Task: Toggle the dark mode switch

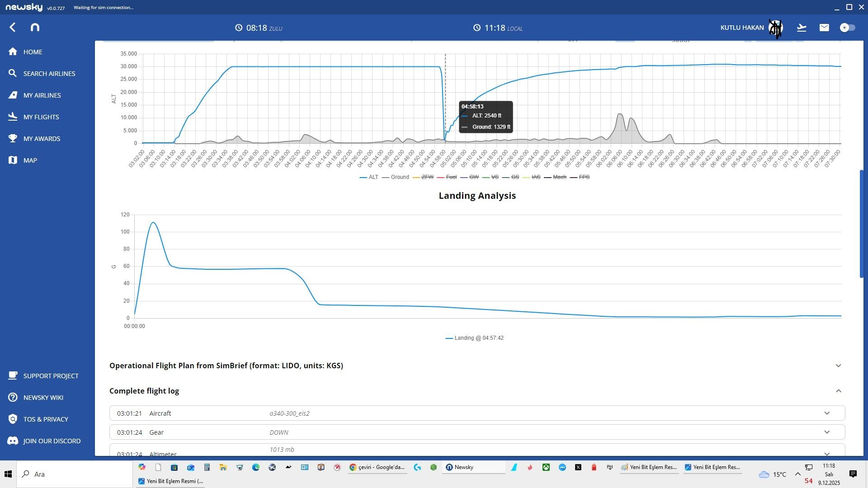Action: click(847, 28)
